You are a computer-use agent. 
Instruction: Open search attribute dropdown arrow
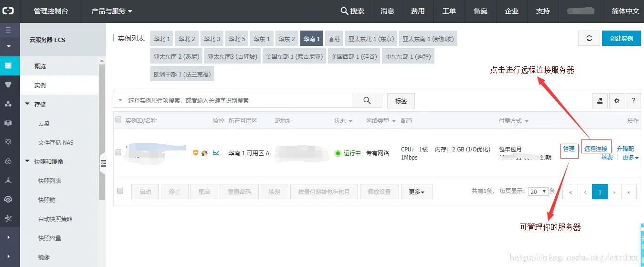point(120,101)
